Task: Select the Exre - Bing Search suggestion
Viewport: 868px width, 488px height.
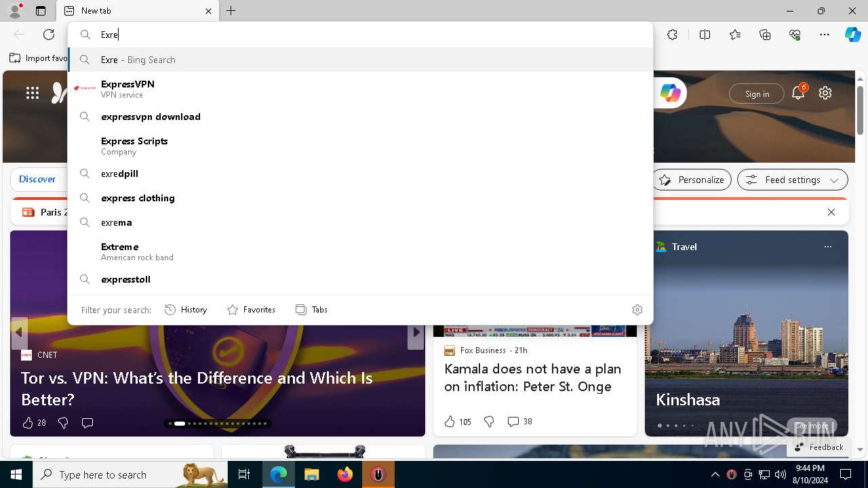Action: click(x=361, y=60)
